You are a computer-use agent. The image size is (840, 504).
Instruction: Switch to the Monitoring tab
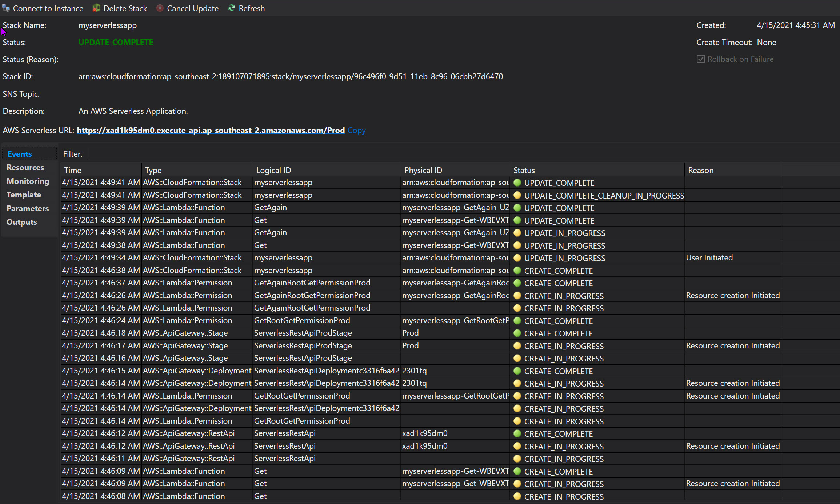tap(28, 181)
